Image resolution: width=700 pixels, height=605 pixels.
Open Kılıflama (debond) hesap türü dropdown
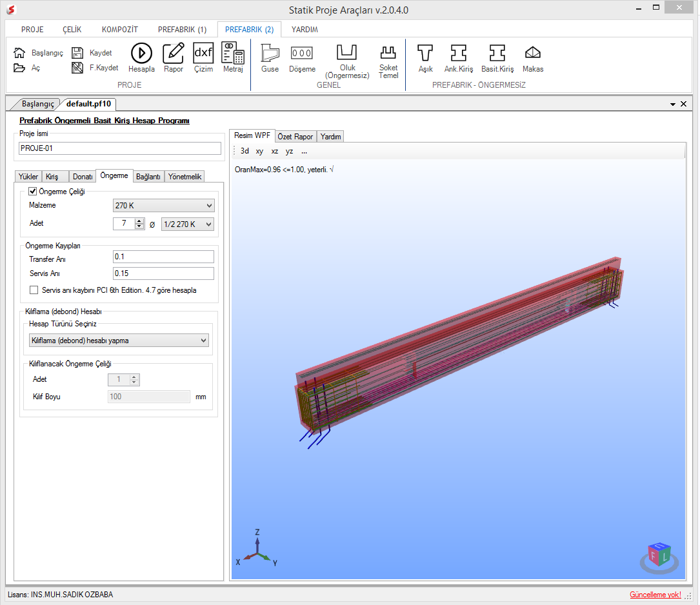[x=119, y=341]
